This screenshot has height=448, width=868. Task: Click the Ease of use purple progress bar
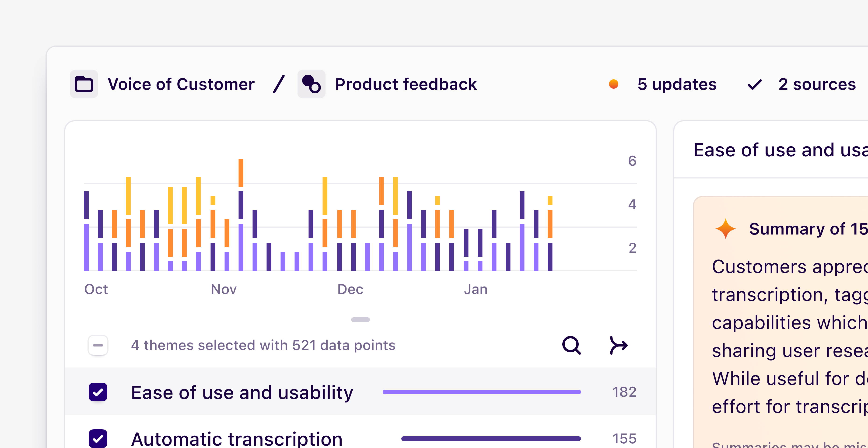[482, 392]
